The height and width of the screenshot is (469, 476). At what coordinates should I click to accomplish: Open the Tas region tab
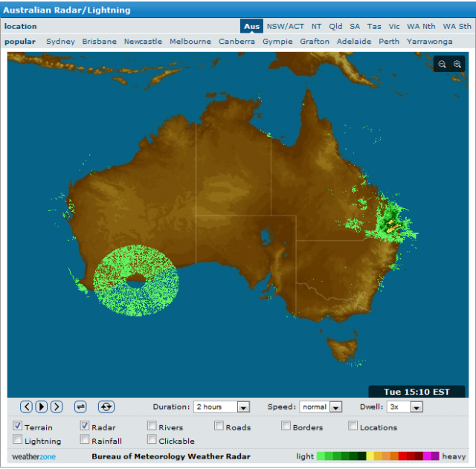pos(374,27)
